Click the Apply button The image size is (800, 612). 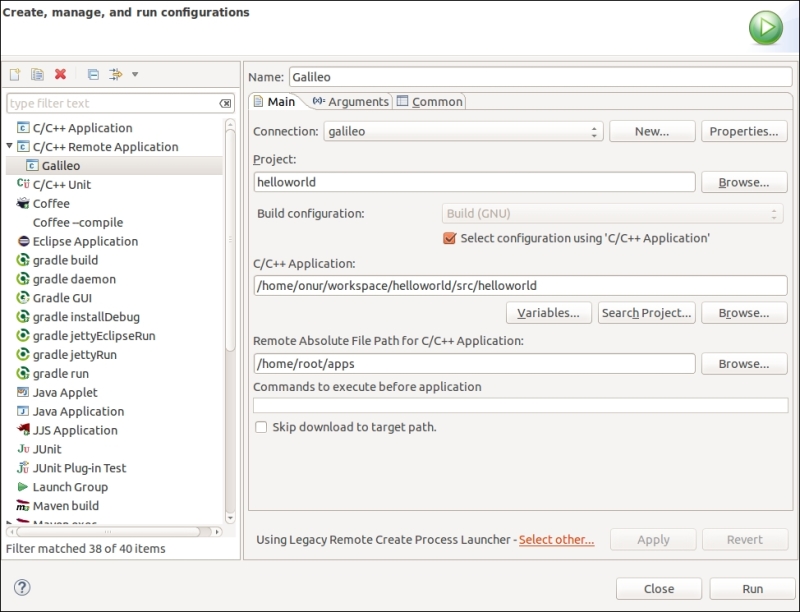pyautogui.click(x=653, y=540)
